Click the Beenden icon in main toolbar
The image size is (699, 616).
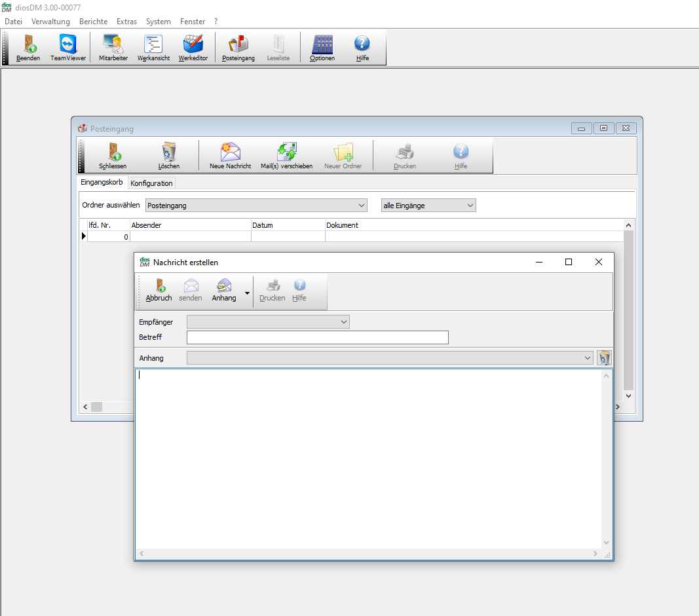[x=29, y=47]
